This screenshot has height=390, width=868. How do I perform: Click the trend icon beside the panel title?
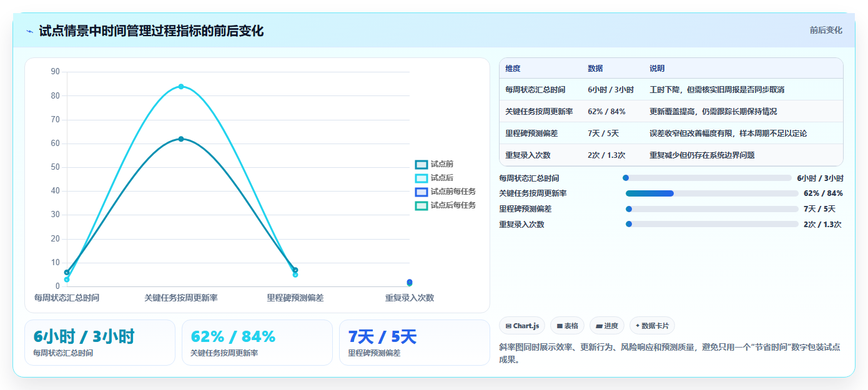click(29, 31)
